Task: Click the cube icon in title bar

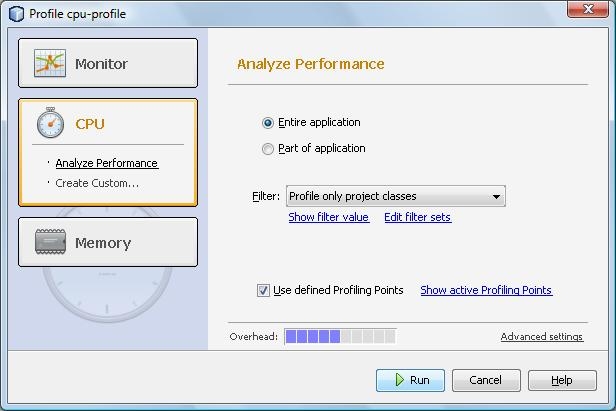Action: click(16, 14)
